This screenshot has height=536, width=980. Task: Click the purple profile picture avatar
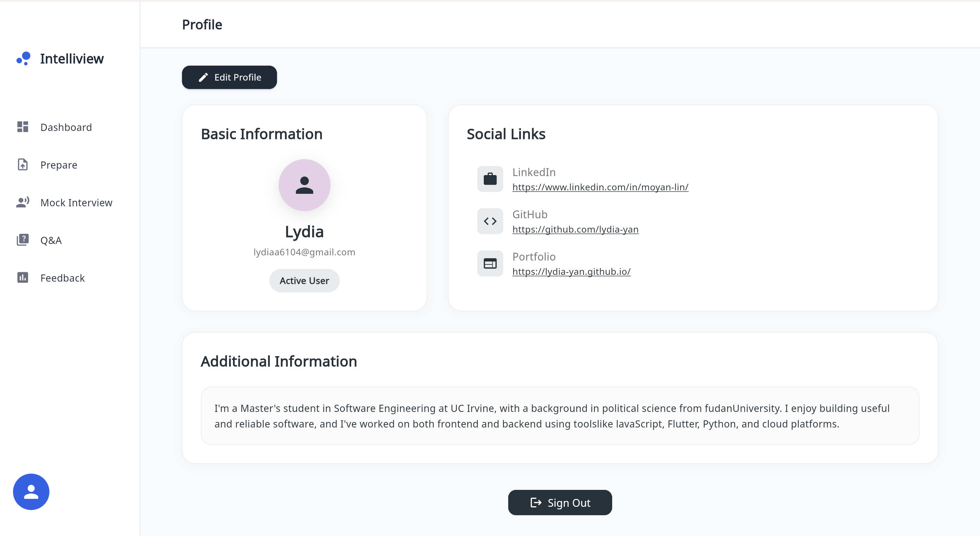pos(304,185)
